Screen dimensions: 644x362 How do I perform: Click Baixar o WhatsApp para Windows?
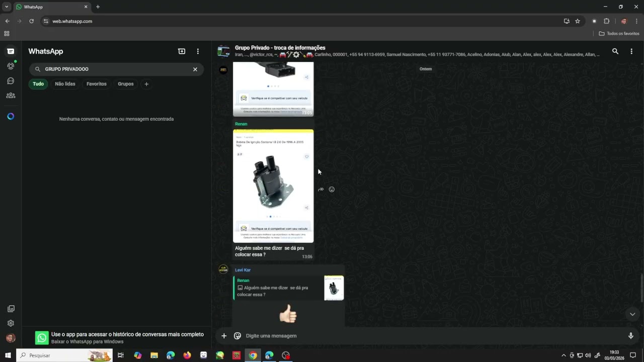87,342
